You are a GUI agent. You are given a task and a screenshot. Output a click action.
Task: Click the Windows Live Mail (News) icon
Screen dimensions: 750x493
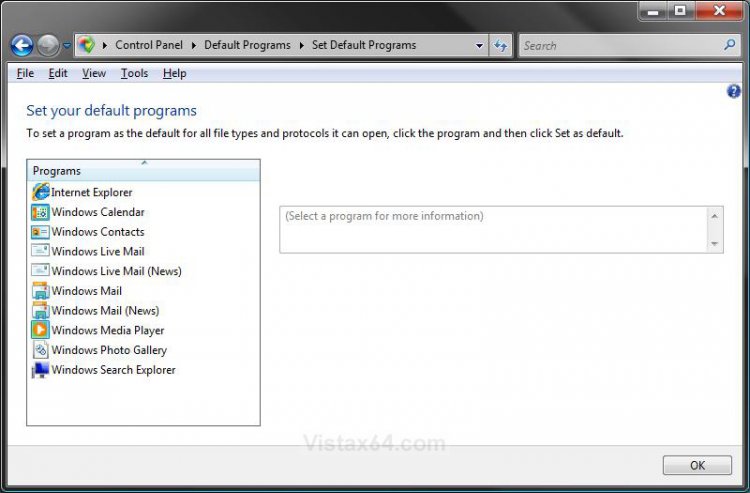click(40, 270)
